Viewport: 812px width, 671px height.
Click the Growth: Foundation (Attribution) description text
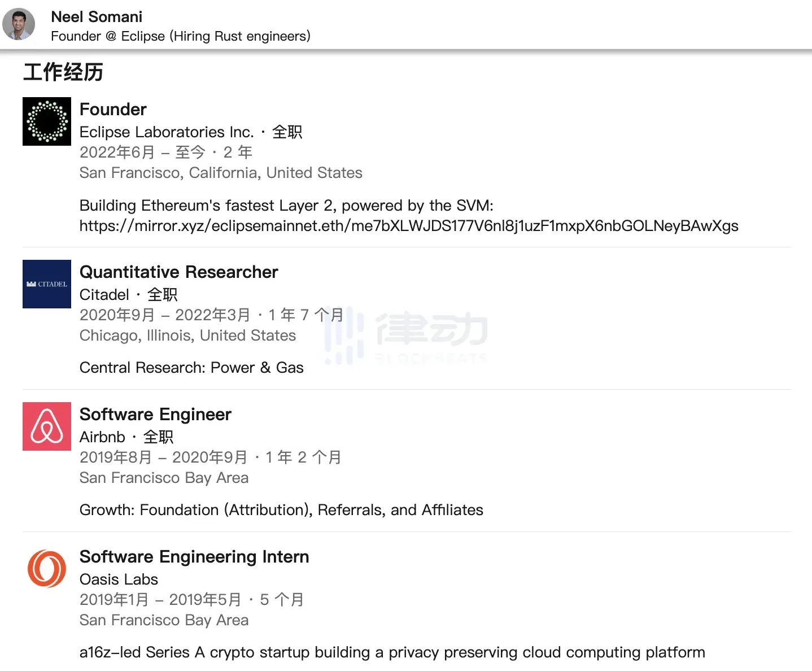281,510
